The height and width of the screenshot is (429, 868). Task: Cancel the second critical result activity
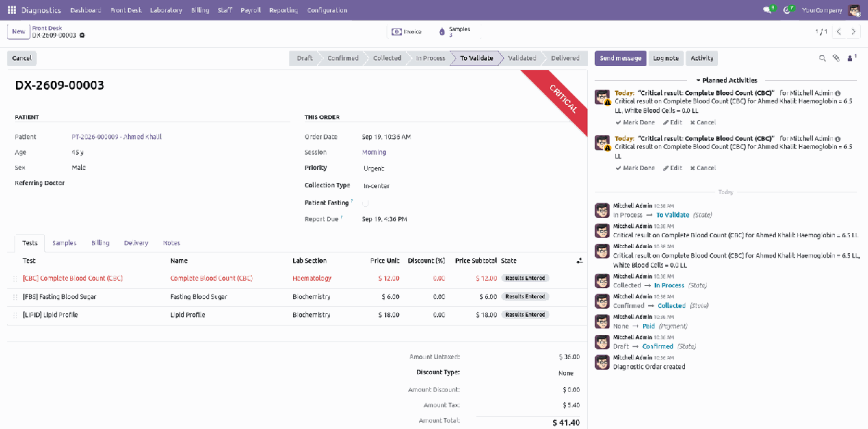[x=703, y=168]
